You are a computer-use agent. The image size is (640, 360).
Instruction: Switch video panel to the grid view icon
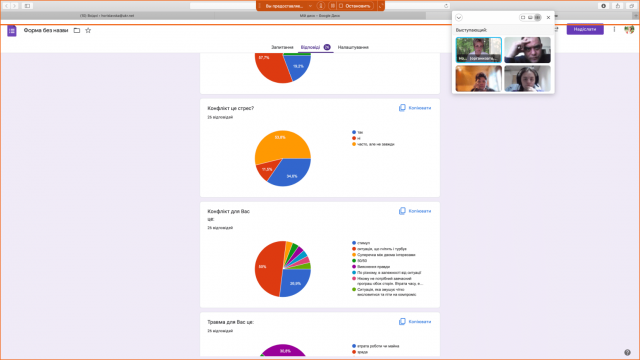(538, 18)
